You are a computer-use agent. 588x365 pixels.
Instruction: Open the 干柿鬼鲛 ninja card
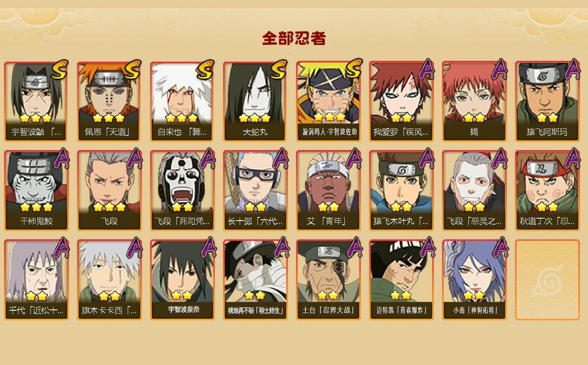(36, 191)
